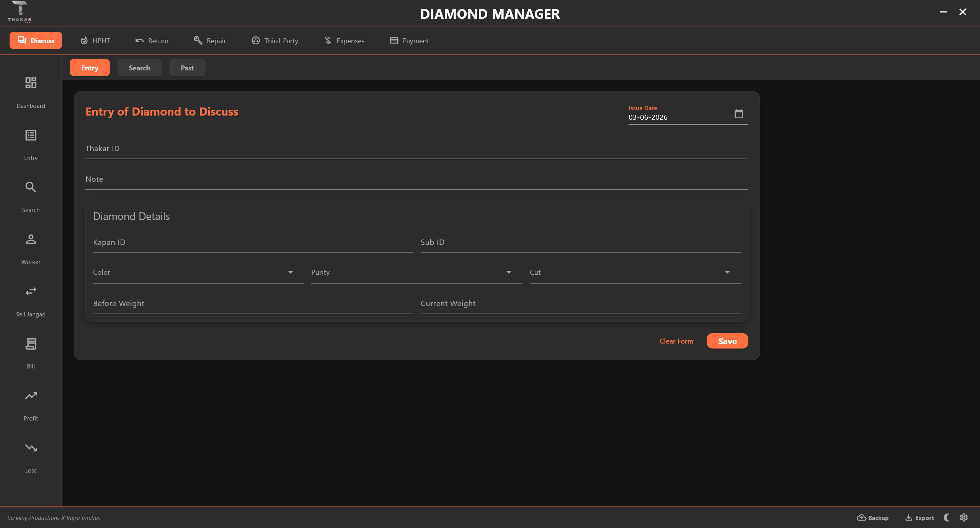Viewport: 980px width, 528px height.
Task: Expand the Cut dropdown
Action: click(x=635, y=272)
